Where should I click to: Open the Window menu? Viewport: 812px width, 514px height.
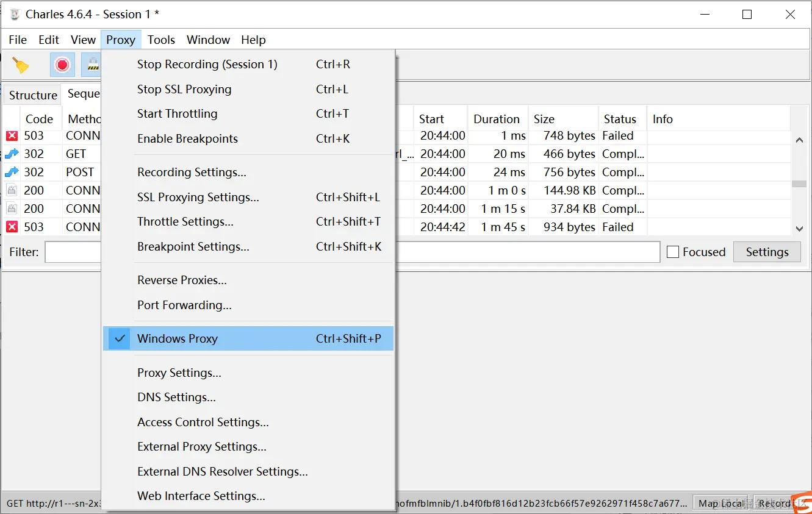[x=208, y=40]
